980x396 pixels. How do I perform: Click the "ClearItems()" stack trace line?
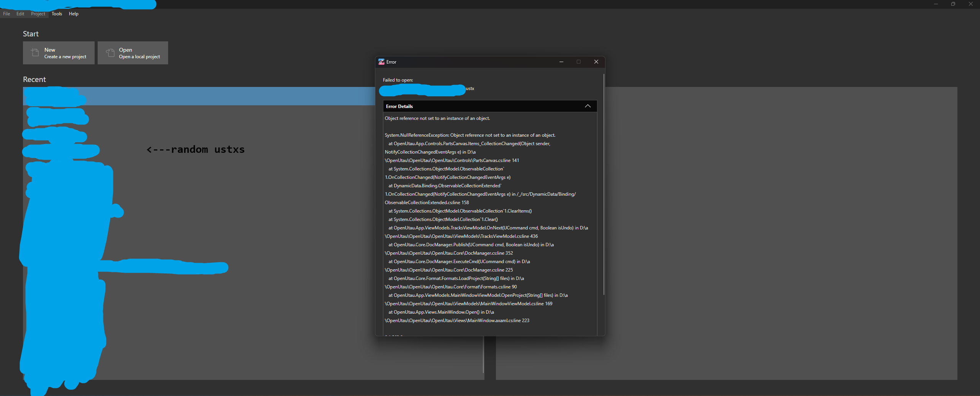coord(460,211)
